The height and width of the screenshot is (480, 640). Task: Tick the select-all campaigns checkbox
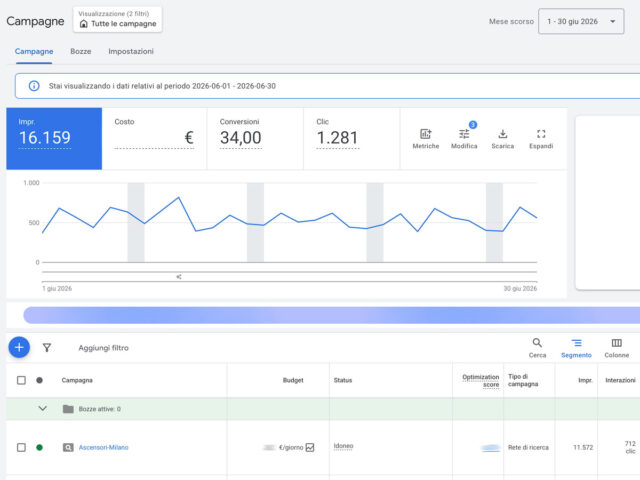(x=21, y=380)
